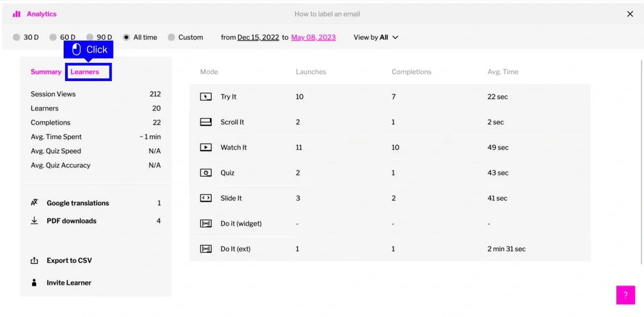
Task: Click the Watch It play icon
Action: coord(206,147)
